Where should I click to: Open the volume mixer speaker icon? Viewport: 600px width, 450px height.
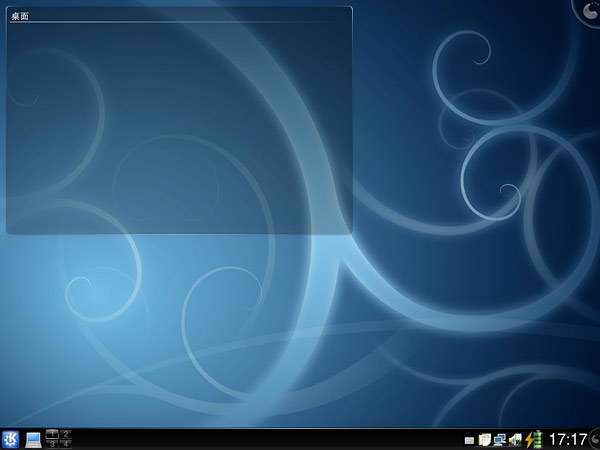[x=515, y=440]
